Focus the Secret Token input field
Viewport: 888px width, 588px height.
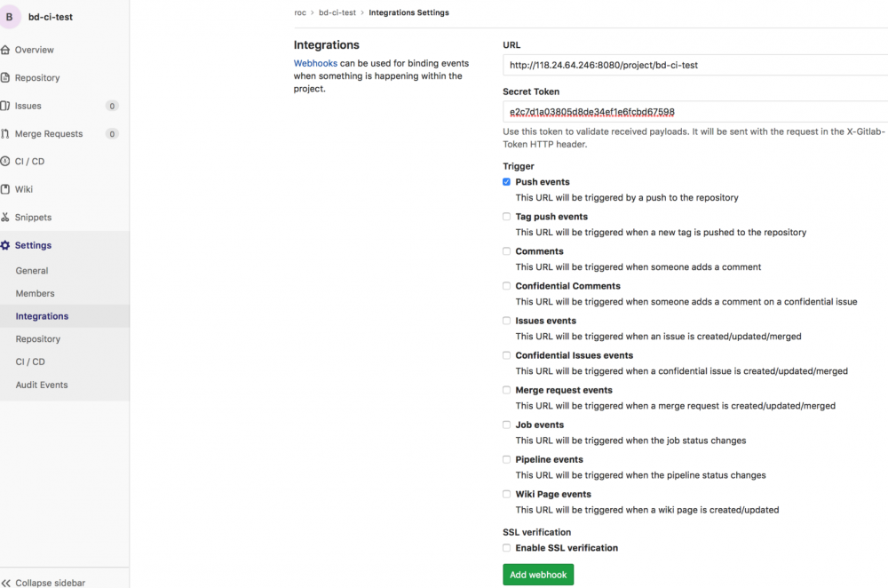[x=693, y=112]
